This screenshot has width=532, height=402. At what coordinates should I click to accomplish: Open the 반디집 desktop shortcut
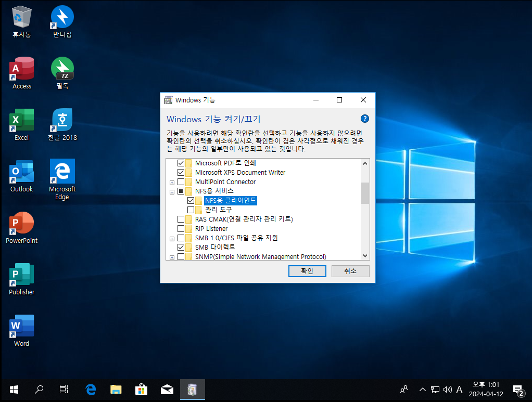point(62,22)
